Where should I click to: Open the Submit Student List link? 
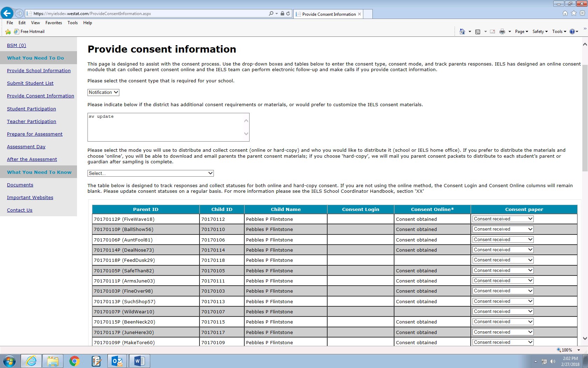30,83
